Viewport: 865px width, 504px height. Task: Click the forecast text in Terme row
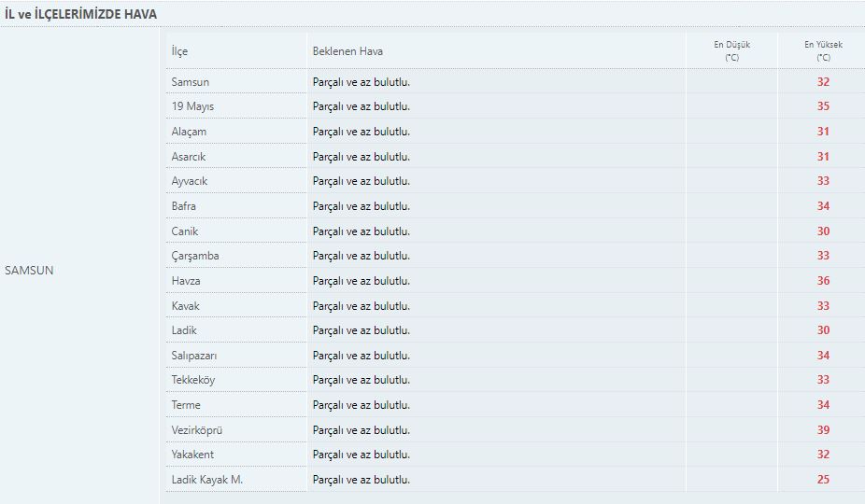pyautogui.click(x=362, y=406)
